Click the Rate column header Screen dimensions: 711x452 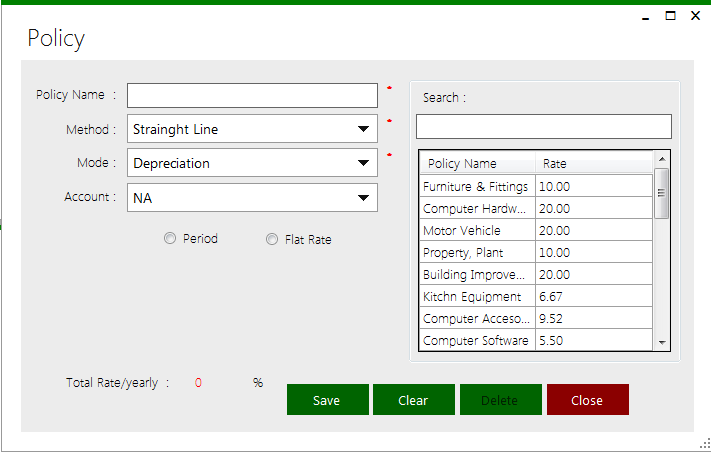pyautogui.click(x=594, y=164)
